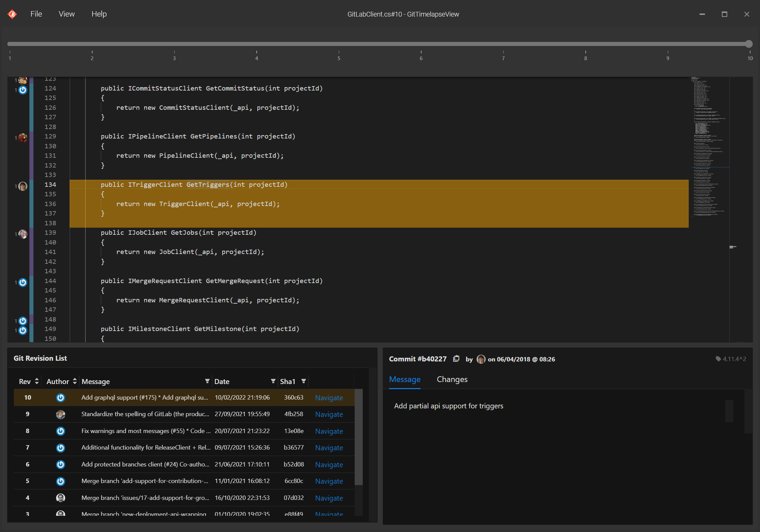Copy commit SHA with clipboard icon

[x=456, y=359]
